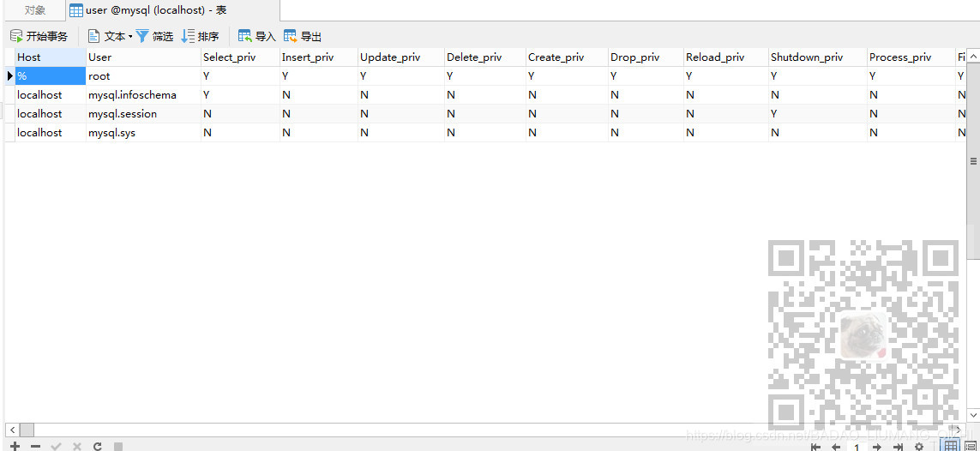Go to previous page arrow
The height and width of the screenshot is (451, 980).
836,447
